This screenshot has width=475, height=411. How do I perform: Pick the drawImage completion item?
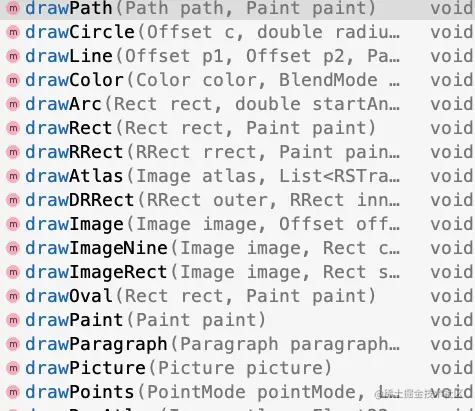coord(237,224)
